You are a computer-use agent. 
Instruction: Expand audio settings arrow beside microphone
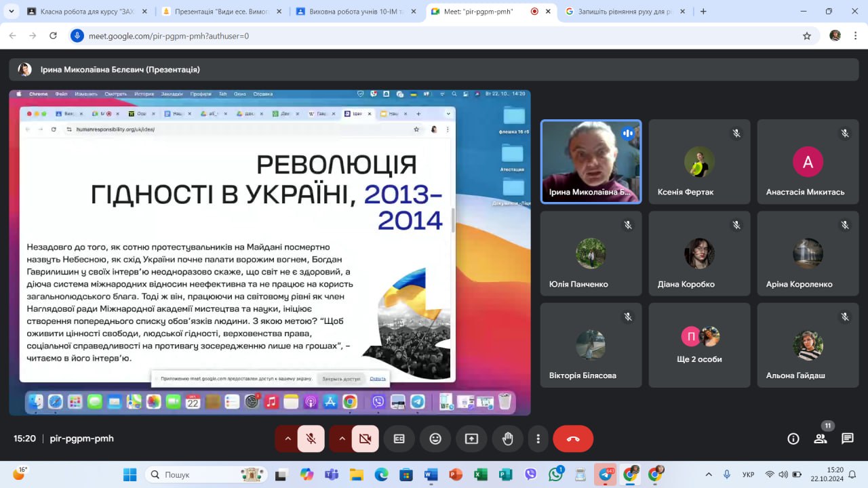point(288,439)
